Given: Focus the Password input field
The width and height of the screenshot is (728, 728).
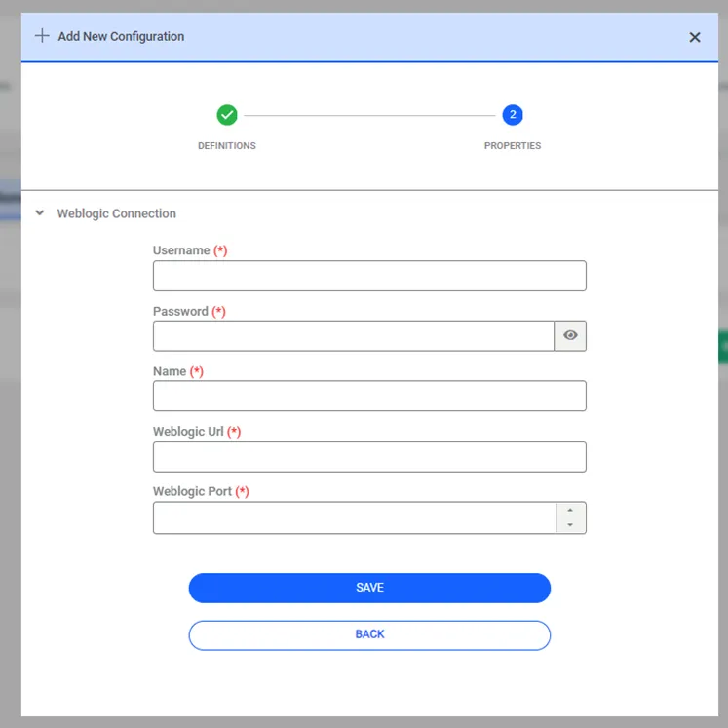Looking at the screenshot, I should pos(354,335).
